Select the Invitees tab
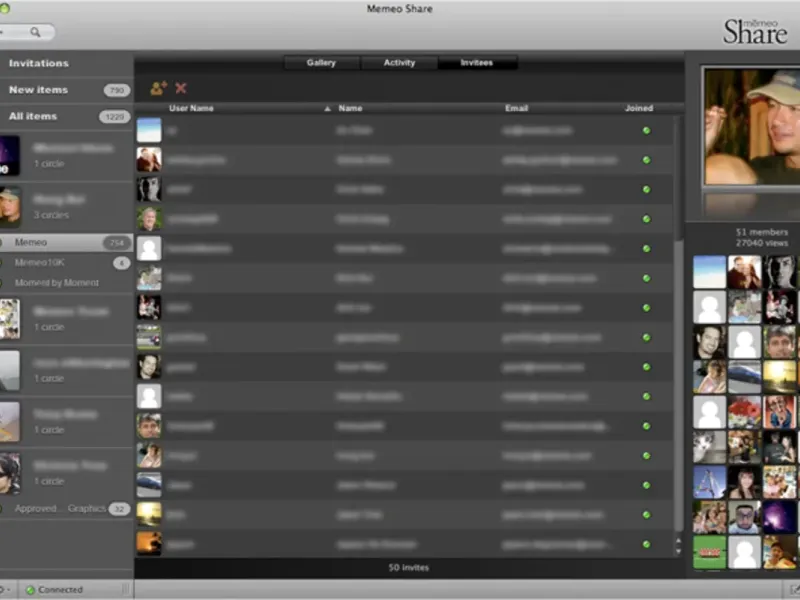This screenshot has height=600, width=800. [477, 63]
